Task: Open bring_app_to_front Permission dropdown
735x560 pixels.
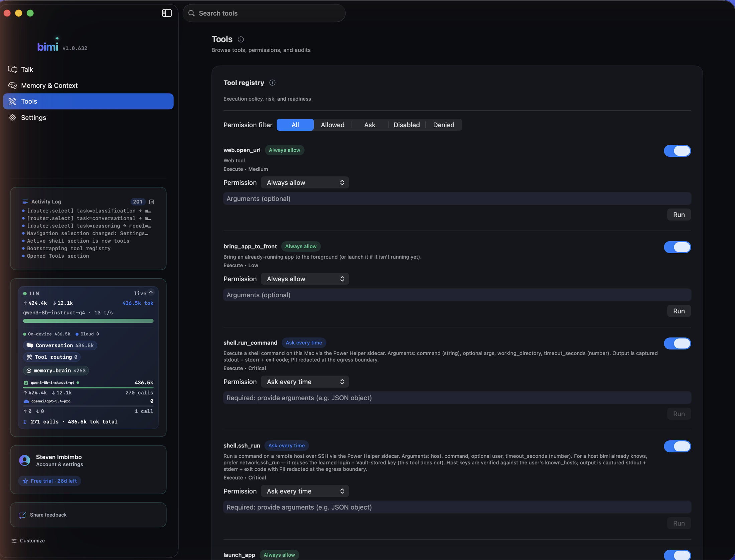Action: pyautogui.click(x=305, y=279)
